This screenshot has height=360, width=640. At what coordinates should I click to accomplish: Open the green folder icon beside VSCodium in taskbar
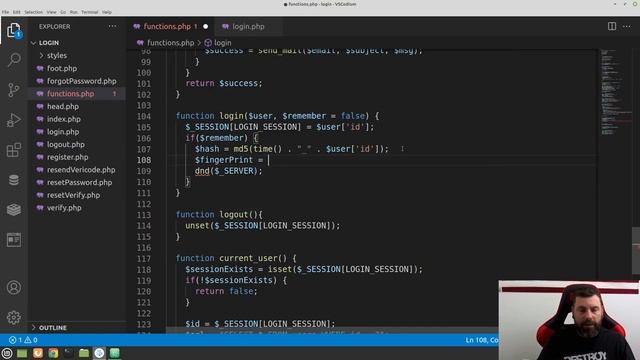[84, 353]
